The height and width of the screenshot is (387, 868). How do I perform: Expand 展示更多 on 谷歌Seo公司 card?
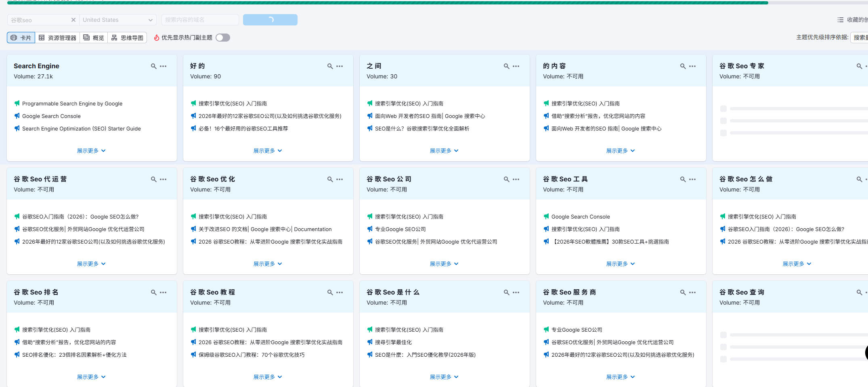tap(444, 264)
